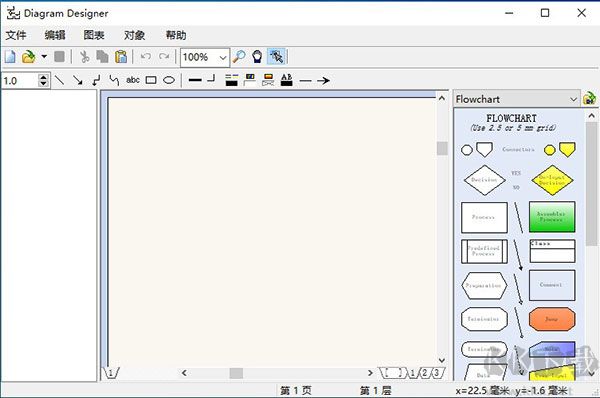The height and width of the screenshot is (398, 600).
Task: Click the Redo arrow icon
Action: pos(164,57)
